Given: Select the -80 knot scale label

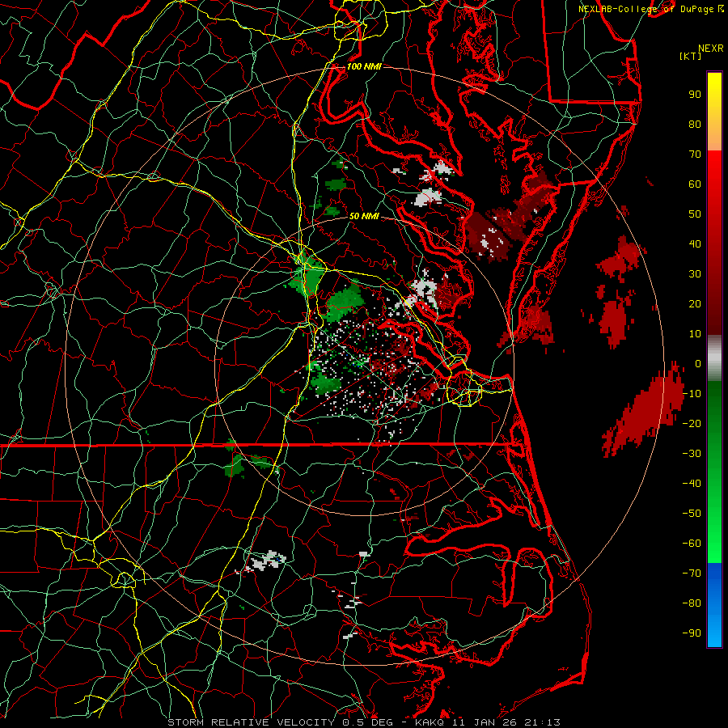Looking at the screenshot, I should pyautogui.click(x=692, y=603).
